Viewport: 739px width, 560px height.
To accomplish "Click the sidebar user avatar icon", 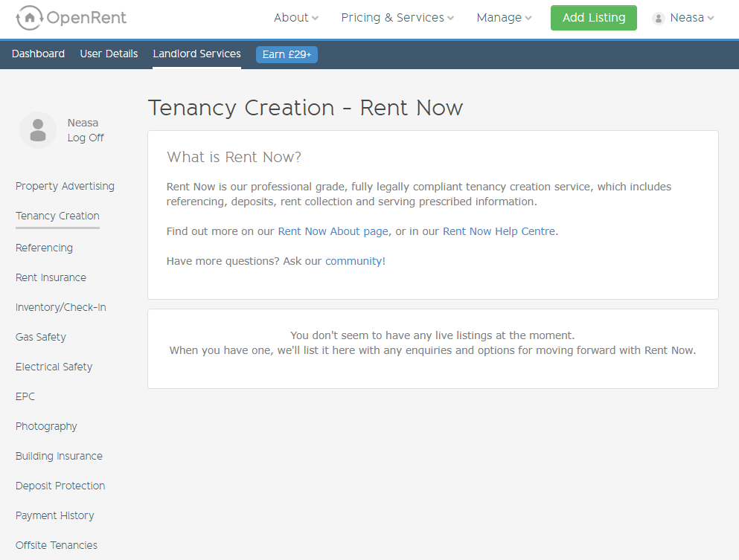I will click(x=38, y=130).
